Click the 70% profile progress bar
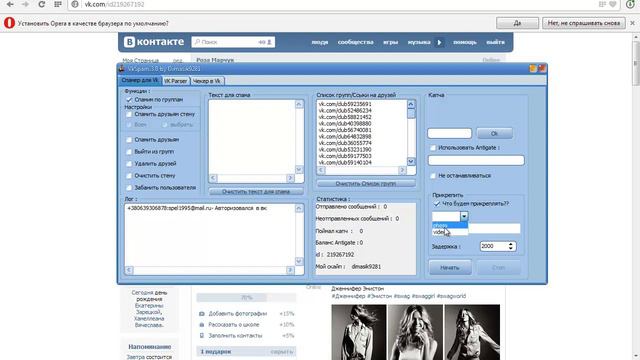The height and width of the screenshot is (360, 640). coord(246,298)
